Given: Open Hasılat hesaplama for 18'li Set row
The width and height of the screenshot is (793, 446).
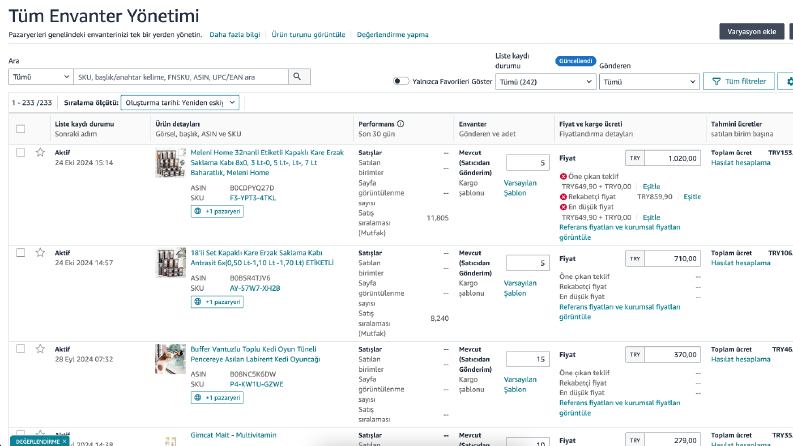Looking at the screenshot, I should (x=740, y=262).
